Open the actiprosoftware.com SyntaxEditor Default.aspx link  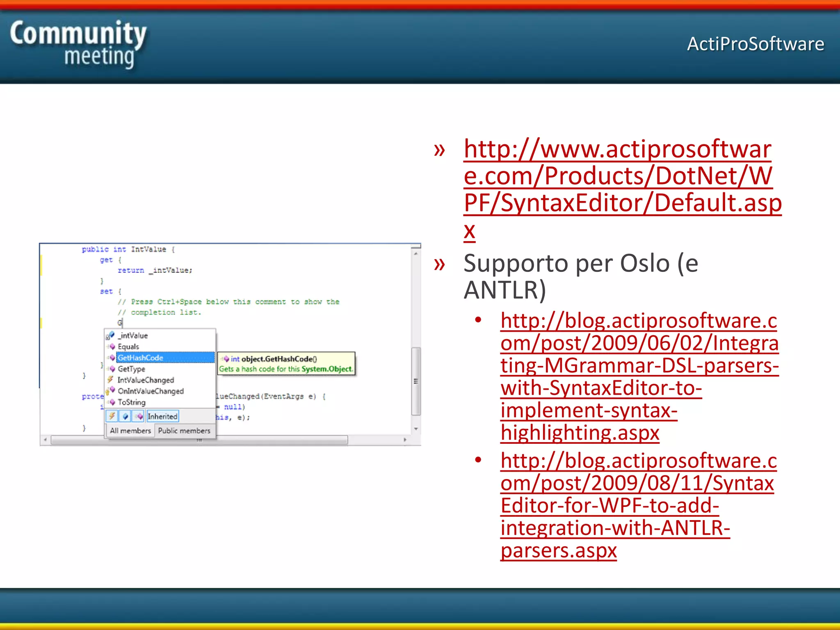(623, 189)
